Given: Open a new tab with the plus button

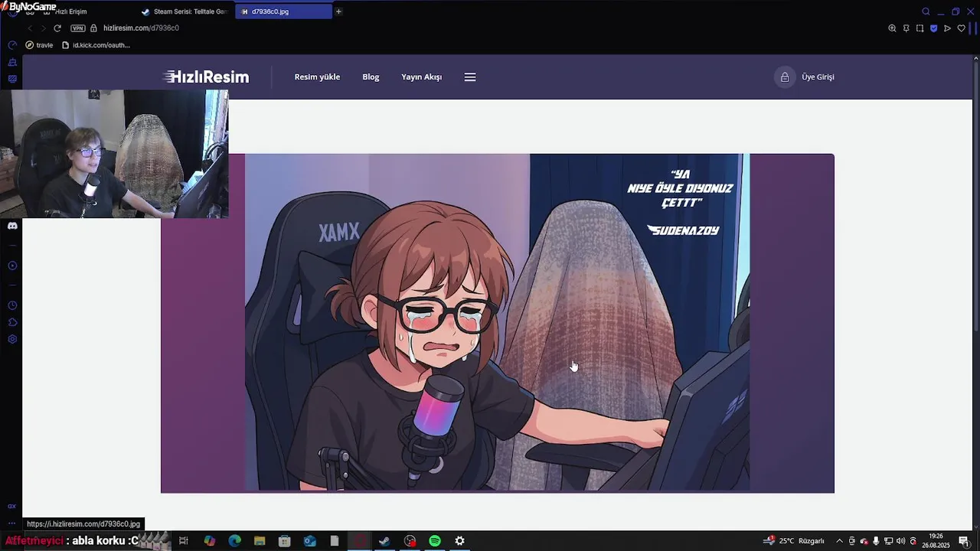Looking at the screenshot, I should pyautogui.click(x=338, y=11).
